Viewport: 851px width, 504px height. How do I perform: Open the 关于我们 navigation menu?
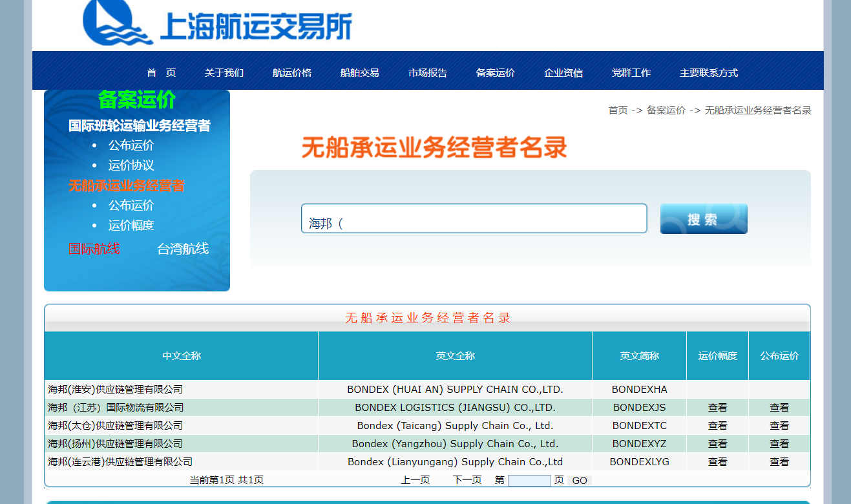pos(224,73)
